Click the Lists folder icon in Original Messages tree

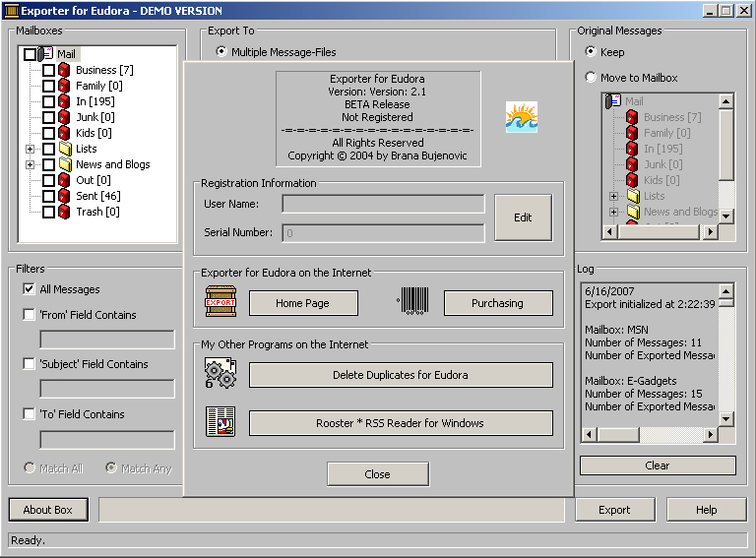click(x=633, y=196)
